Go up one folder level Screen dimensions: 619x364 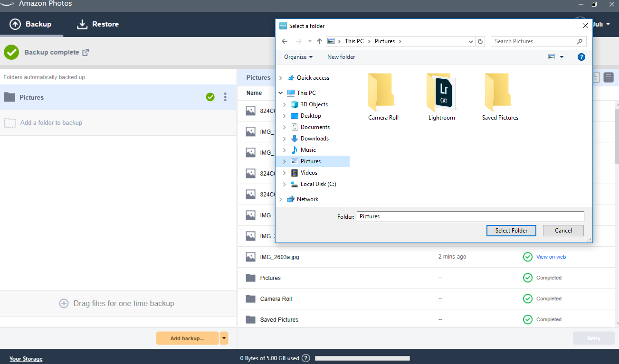click(x=320, y=41)
